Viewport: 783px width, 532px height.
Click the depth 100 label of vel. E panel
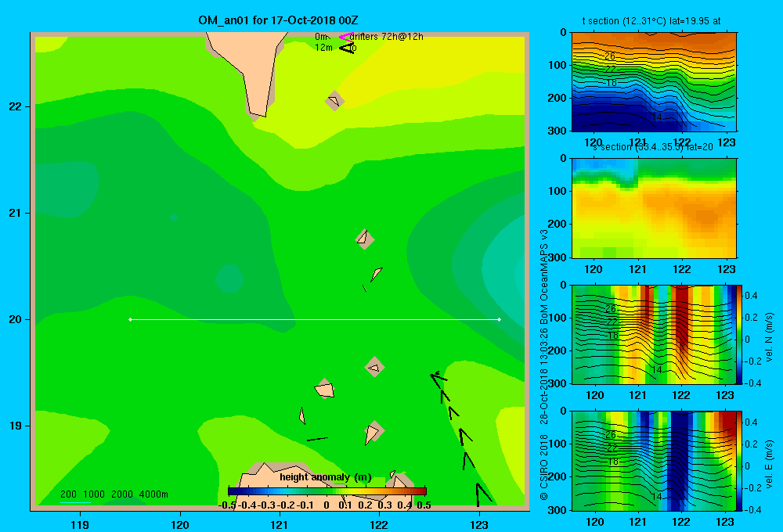coord(557,444)
